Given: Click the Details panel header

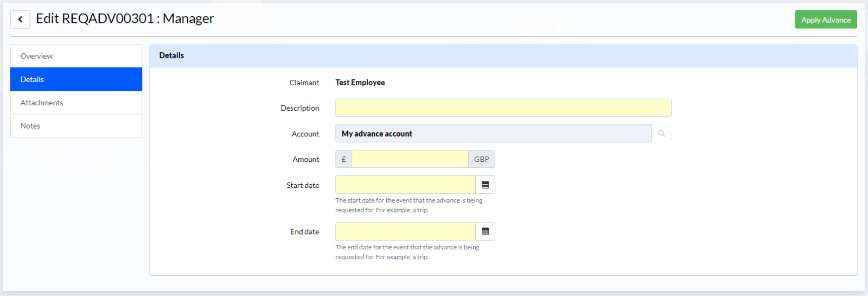Looking at the screenshot, I should (503, 55).
